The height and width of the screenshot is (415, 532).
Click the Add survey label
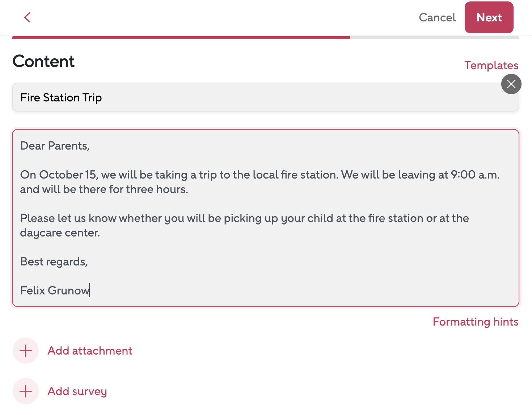pyautogui.click(x=77, y=391)
